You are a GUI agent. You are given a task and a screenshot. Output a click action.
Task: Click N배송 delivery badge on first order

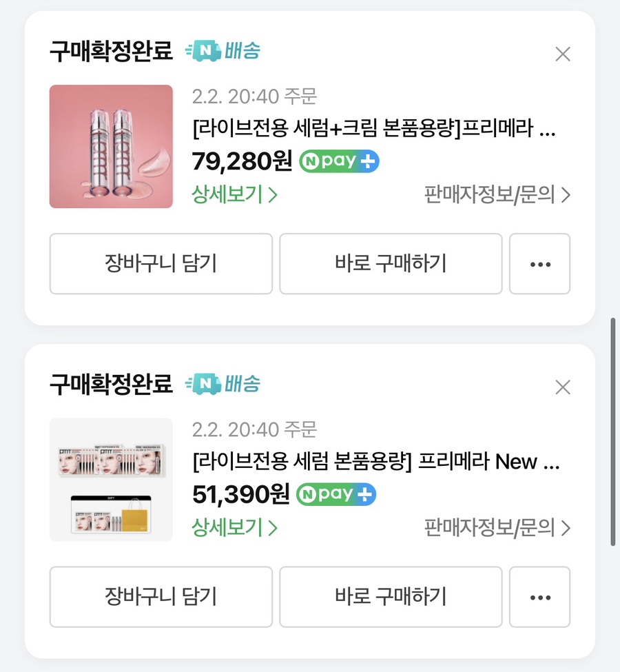223,51
